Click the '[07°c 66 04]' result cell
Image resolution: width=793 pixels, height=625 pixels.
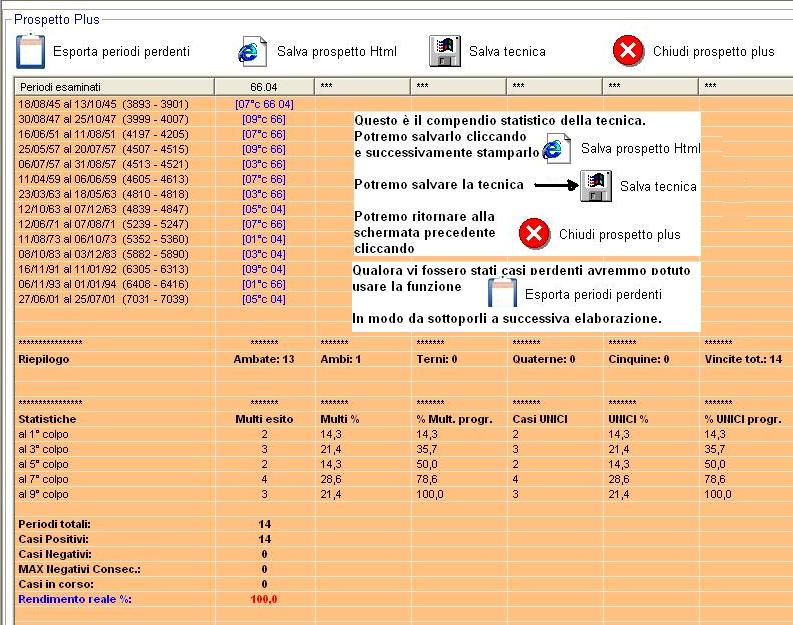click(264, 104)
